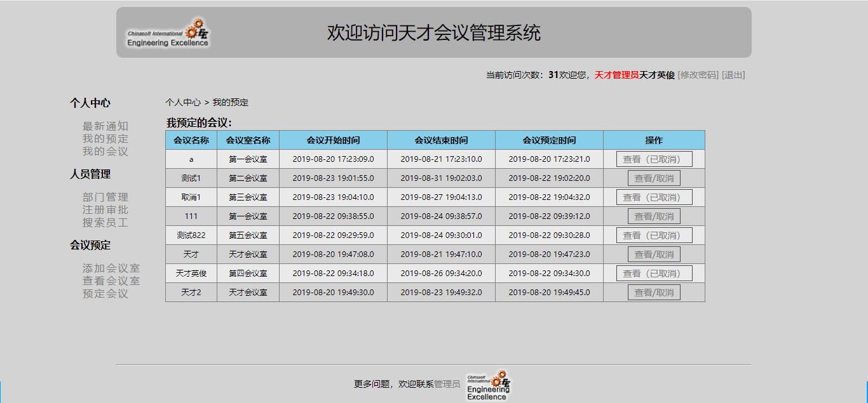868x403 pixels.
Task: Open 最新通知 in the sidebar
Action: pyautogui.click(x=104, y=126)
